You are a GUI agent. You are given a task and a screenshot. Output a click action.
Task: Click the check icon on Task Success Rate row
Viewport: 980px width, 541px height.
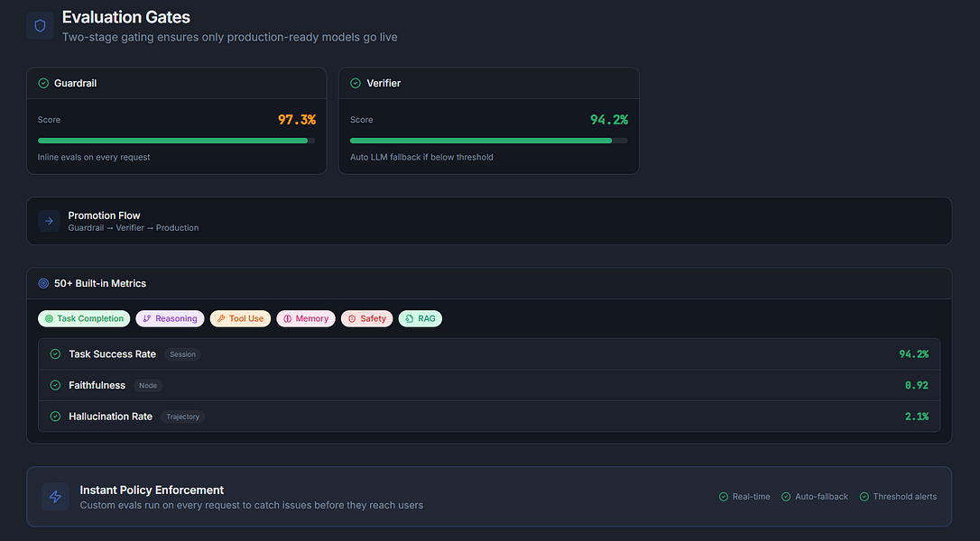click(x=55, y=354)
